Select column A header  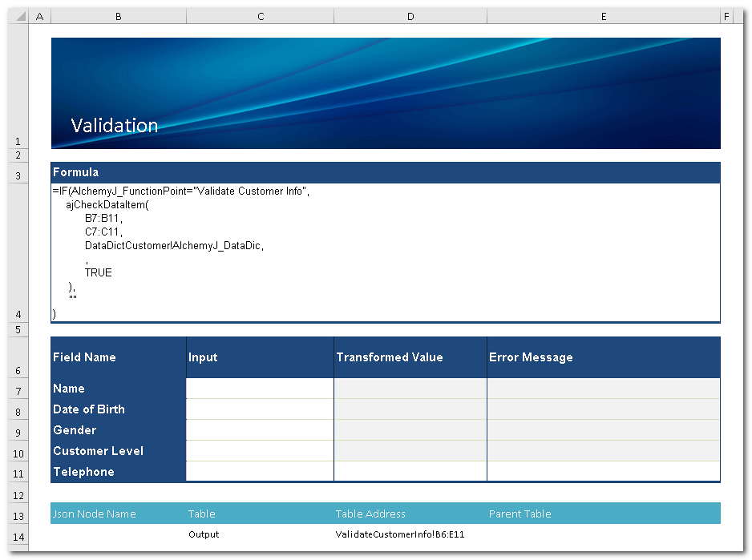tap(40, 16)
